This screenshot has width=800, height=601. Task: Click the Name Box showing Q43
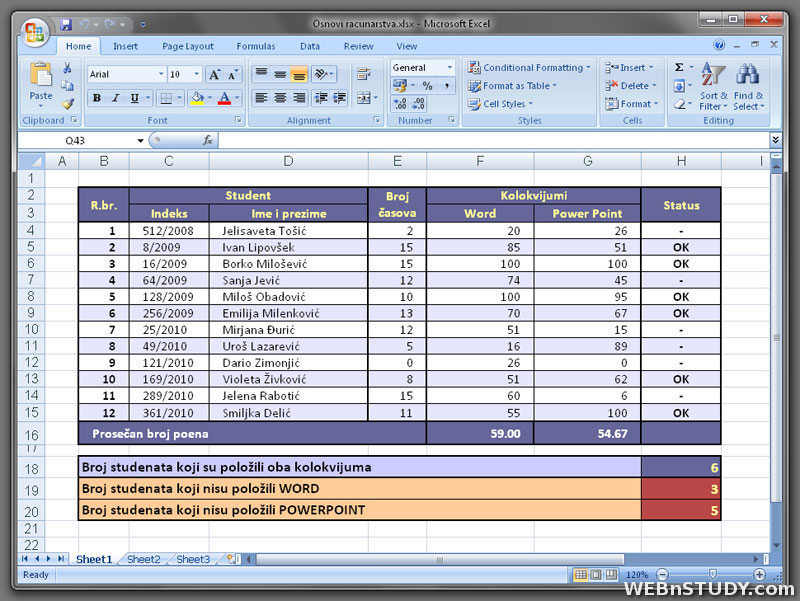coord(76,140)
